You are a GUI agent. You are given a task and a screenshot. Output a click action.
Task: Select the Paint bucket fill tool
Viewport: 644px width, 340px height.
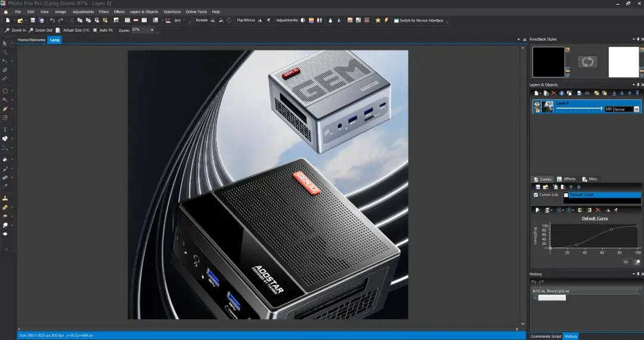[x=5, y=160]
